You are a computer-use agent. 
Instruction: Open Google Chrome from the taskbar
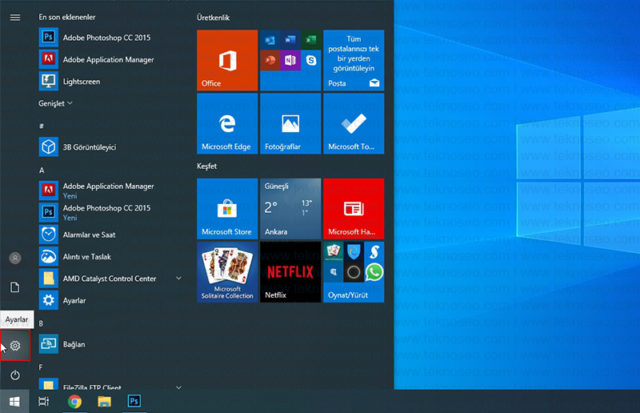(x=74, y=402)
